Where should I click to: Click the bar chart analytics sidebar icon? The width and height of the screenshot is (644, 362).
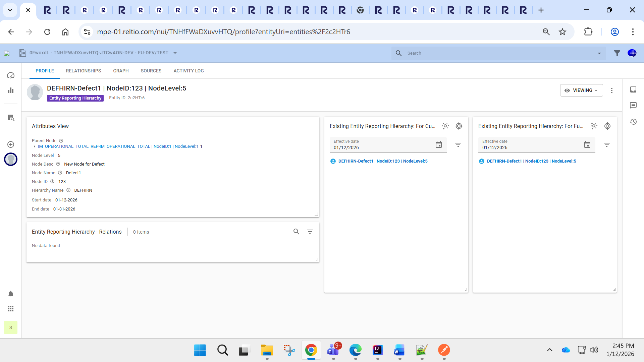11,90
